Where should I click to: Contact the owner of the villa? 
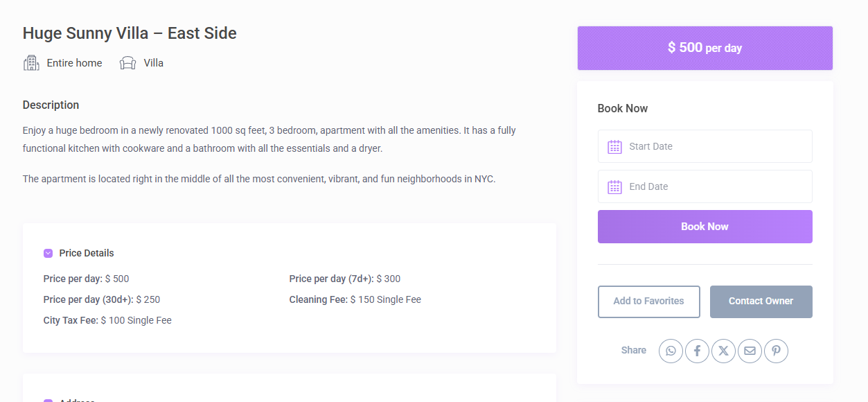(761, 301)
